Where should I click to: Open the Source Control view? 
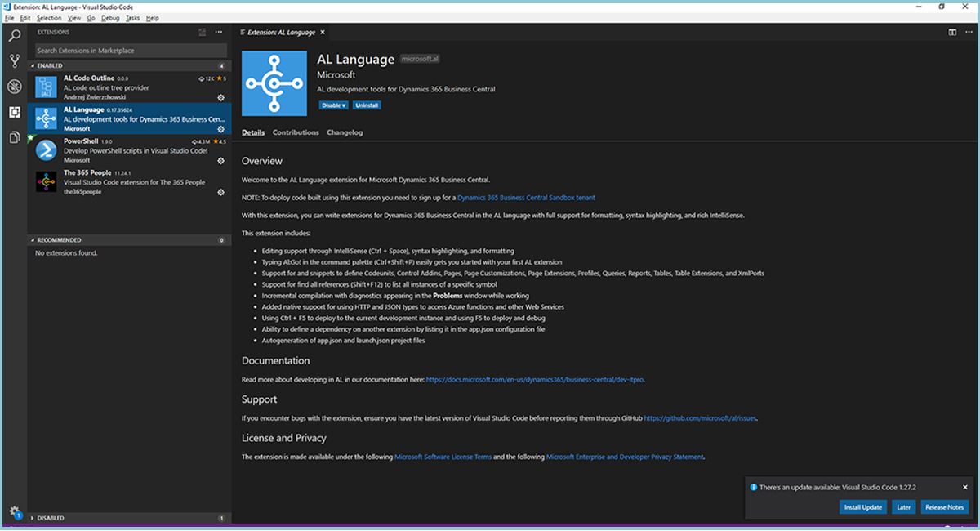(x=13, y=60)
